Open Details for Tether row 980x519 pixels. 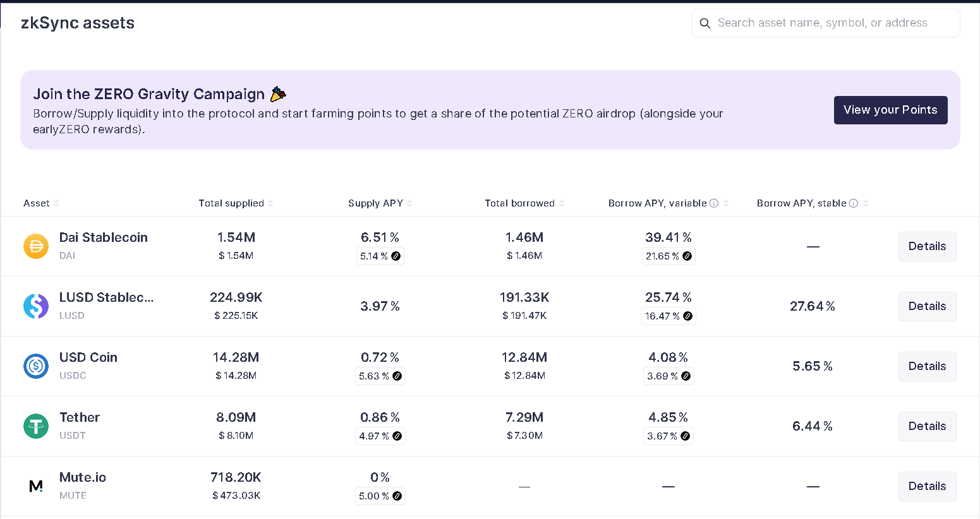927,426
